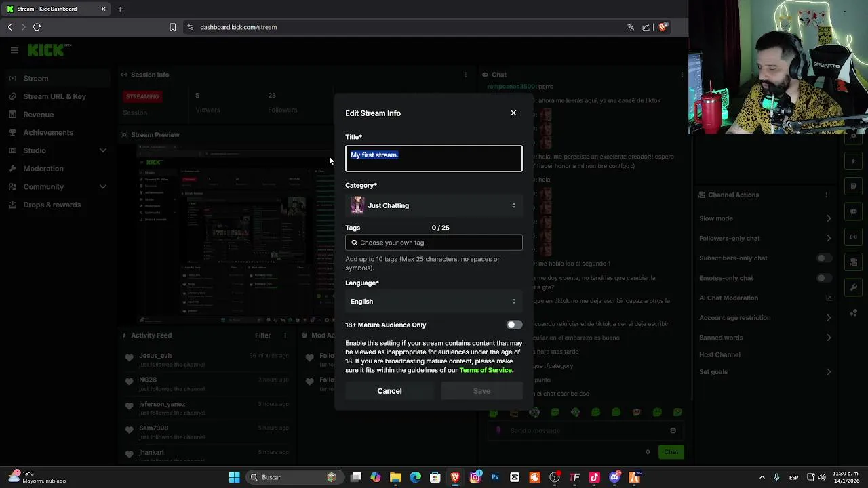The image size is (868, 488).
Task: Go back using browser back arrow
Action: (x=9, y=27)
